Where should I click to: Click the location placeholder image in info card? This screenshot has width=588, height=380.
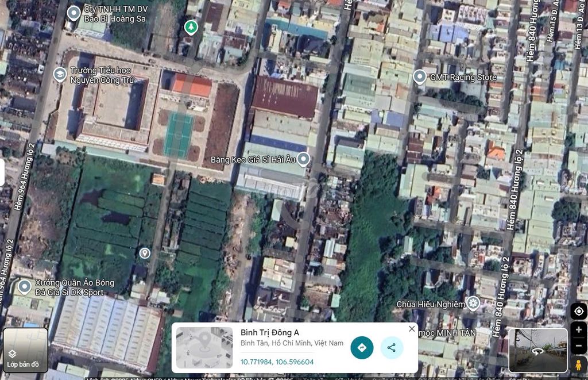pyautogui.click(x=204, y=347)
